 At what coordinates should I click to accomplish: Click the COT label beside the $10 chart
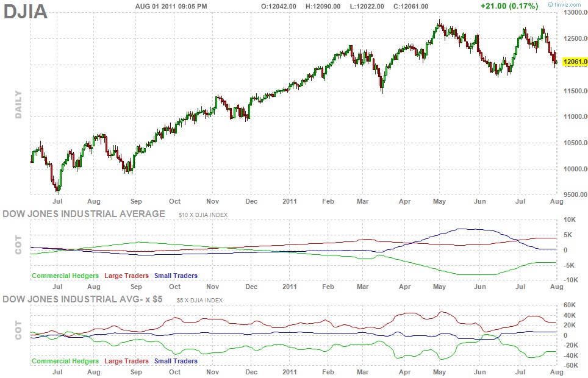point(18,245)
